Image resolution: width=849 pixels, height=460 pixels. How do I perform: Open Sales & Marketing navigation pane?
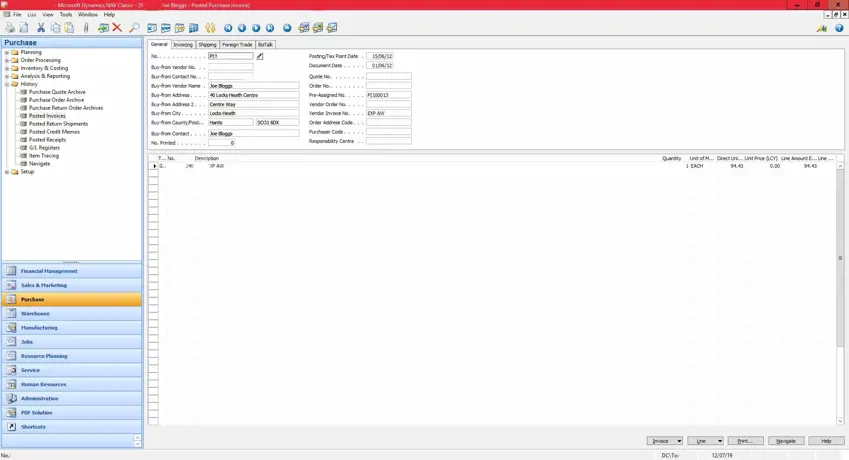coord(71,285)
